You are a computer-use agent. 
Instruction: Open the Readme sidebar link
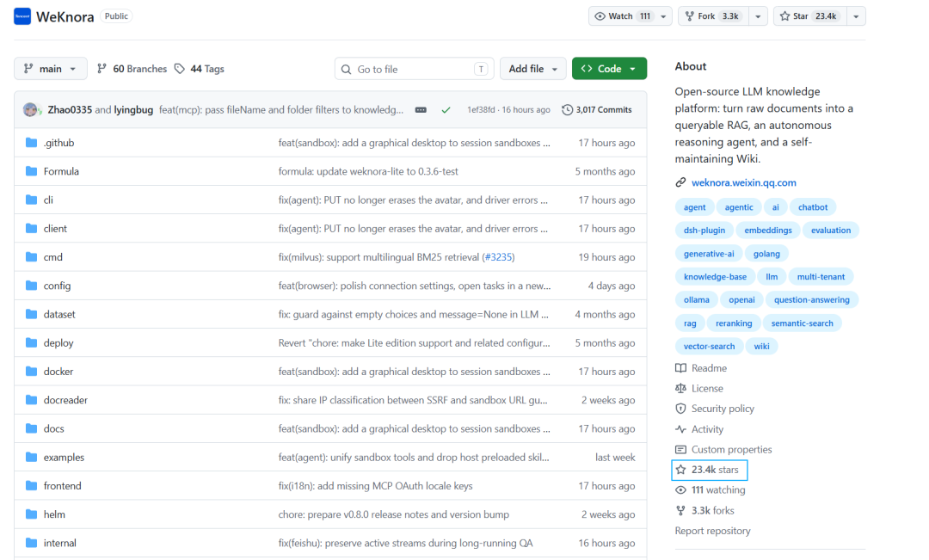(x=709, y=368)
